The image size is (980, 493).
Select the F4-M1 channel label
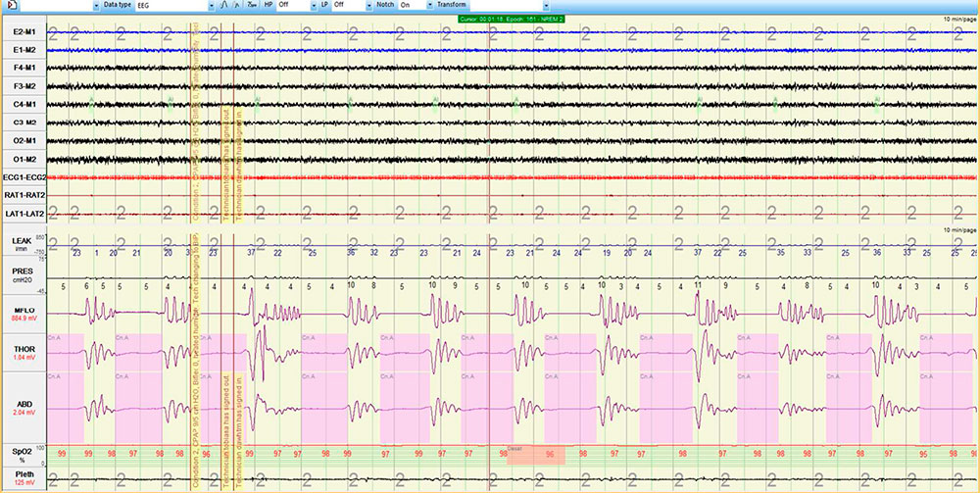24,68
